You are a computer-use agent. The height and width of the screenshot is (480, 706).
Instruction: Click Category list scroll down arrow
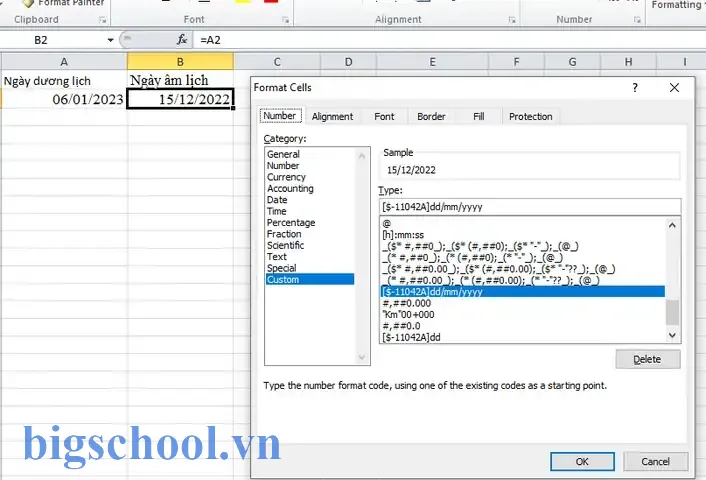click(362, 358)
